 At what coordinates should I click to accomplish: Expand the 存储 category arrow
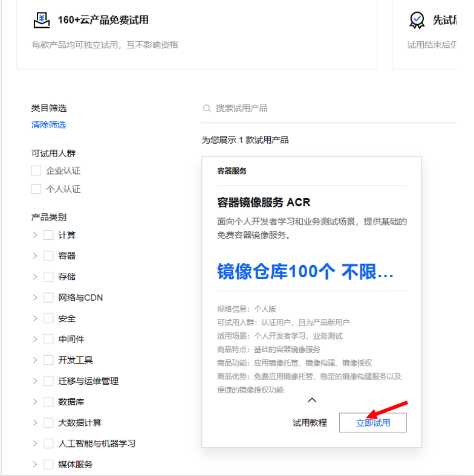(35, 277)
